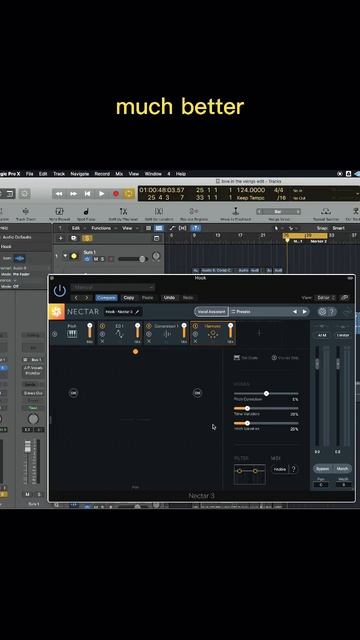
Task: Adjust the Pitch Correction slider
Action: [x=266, y=394]
